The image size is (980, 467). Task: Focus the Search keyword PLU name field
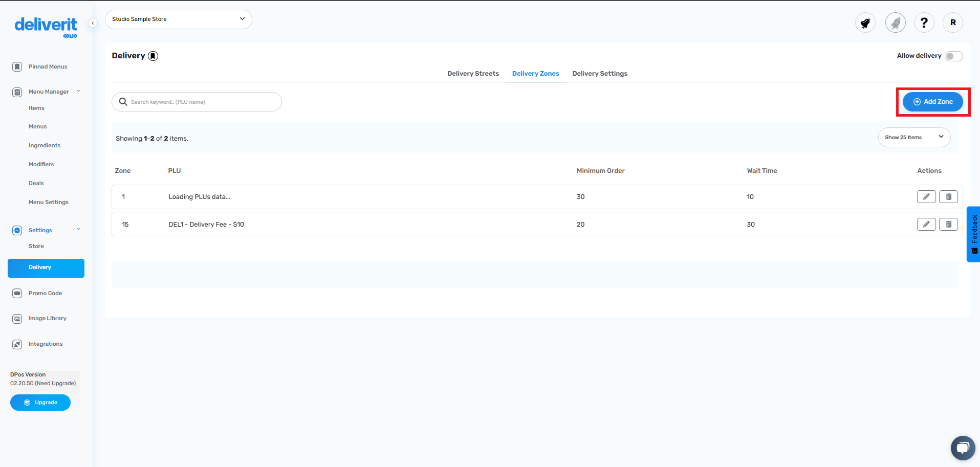click(197, 102)
